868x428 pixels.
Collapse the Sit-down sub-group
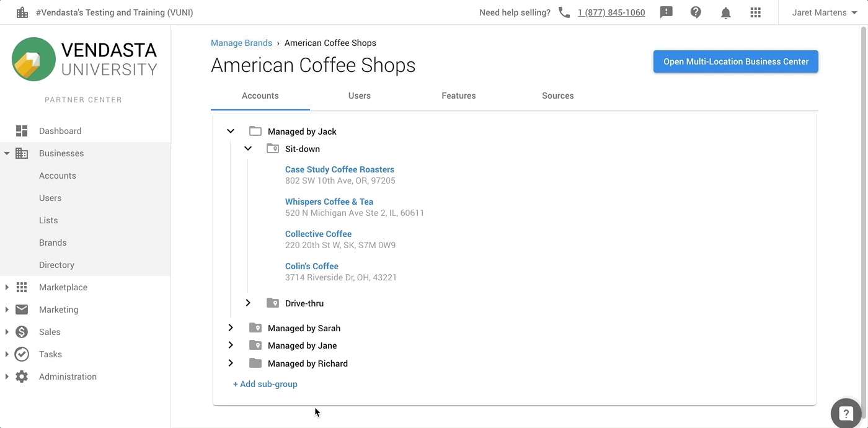point(248,148)
